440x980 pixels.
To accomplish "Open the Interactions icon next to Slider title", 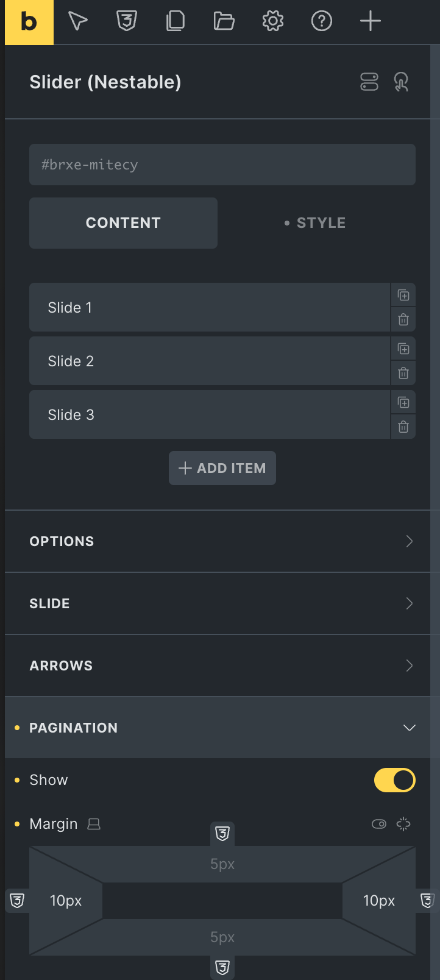I will 400,82.
